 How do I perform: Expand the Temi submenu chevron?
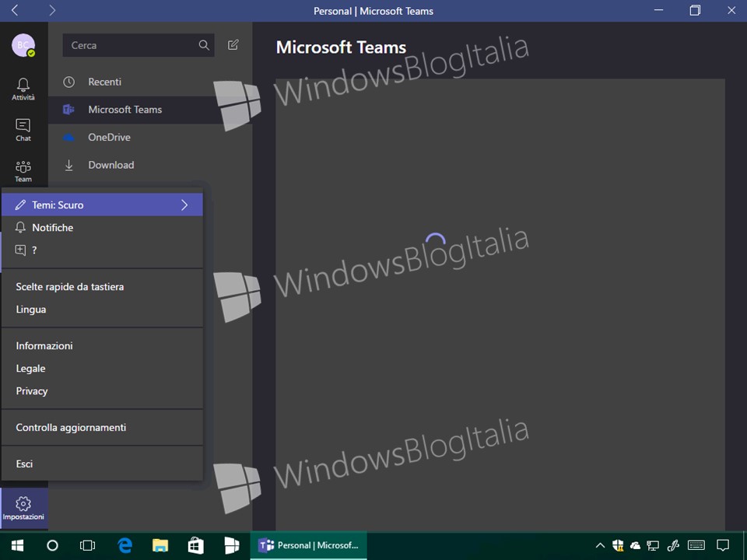coord(184,205)
